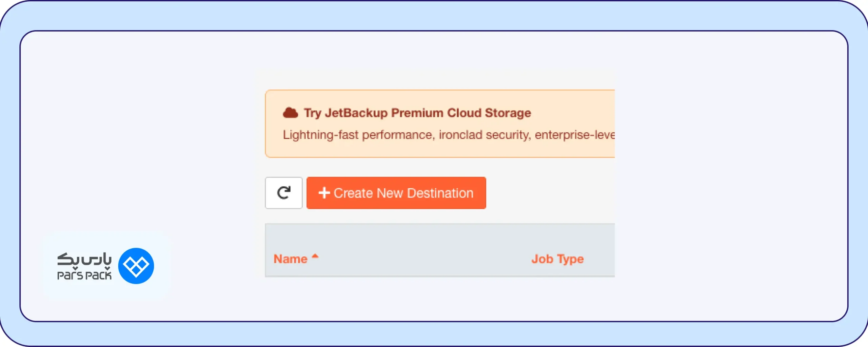The width and height of the screenshot is (868, 347).
Task: Click the cloud icon in the JetBackup banner
Action: [x=290, y=113]
